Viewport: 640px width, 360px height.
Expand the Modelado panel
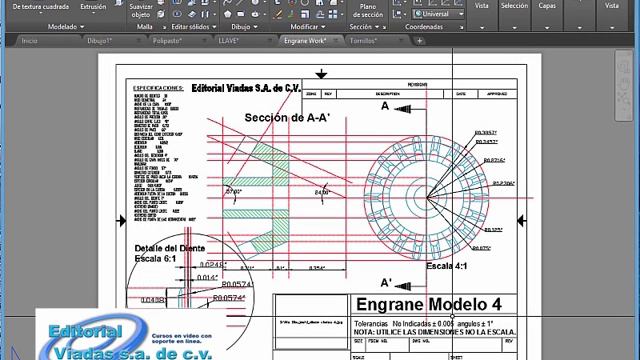[x=66, y=27]
